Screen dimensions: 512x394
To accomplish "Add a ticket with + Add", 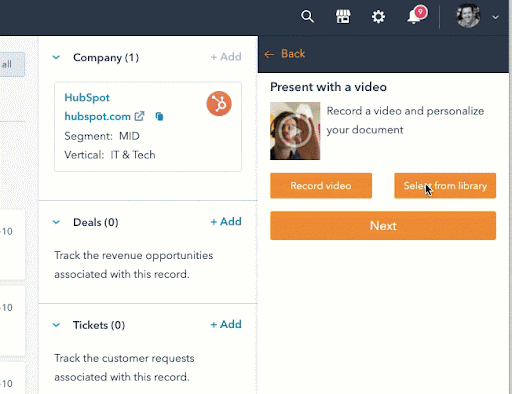I will [226, 324].
